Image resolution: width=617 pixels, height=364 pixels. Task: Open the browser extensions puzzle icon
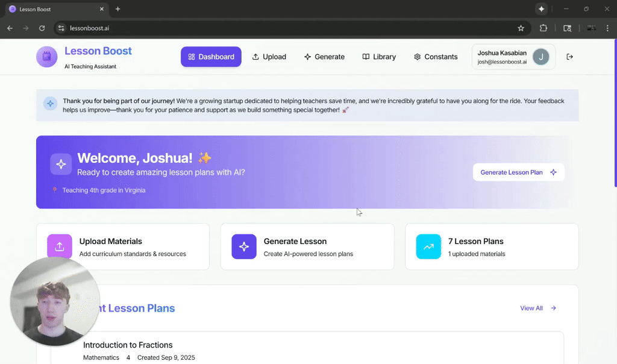point(543,28)
